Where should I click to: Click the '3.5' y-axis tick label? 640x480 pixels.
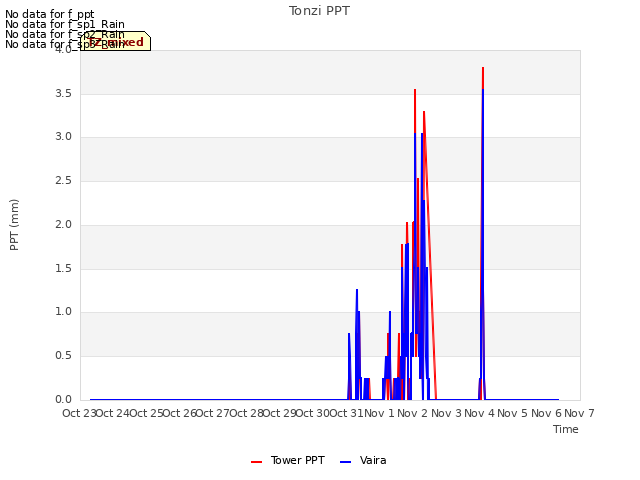point(63,93)
